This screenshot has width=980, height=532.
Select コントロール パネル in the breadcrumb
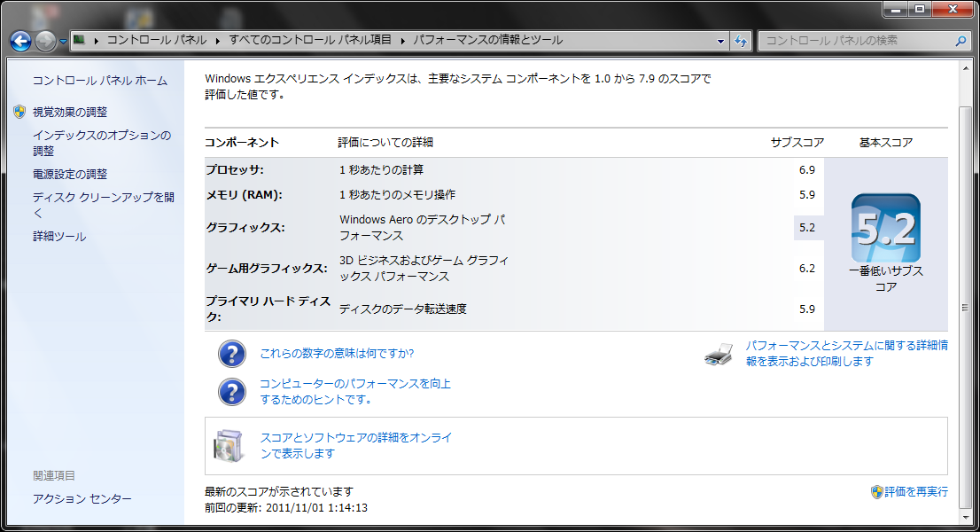156,40
